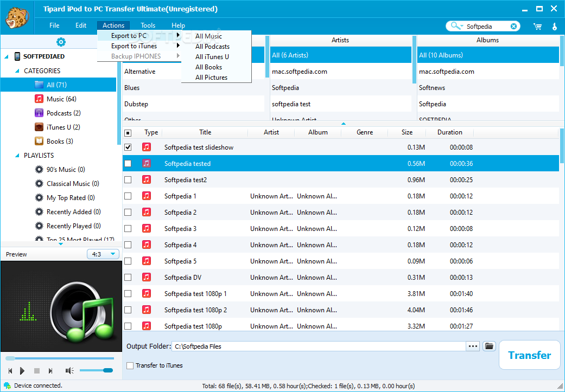The image size is (565, 392).
Task: Skip to next track in preview
Action: pos(50,370)
